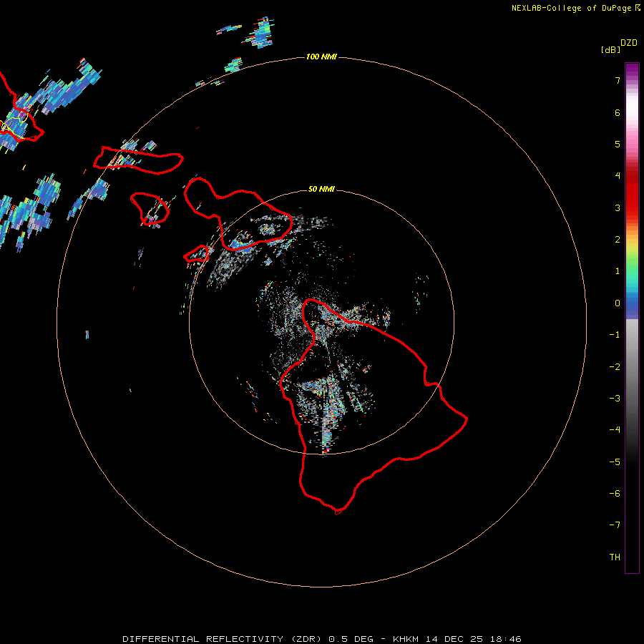Click the -3 value on the color scale
644x644 pixels.
coord(615,399)
